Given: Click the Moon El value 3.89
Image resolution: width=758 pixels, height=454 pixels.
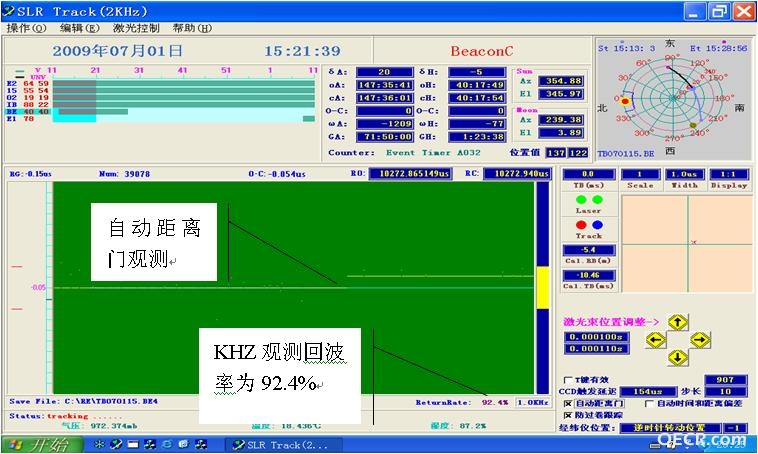Looking at the screenshot, I should pyautogui.click(x=561, y=132).
